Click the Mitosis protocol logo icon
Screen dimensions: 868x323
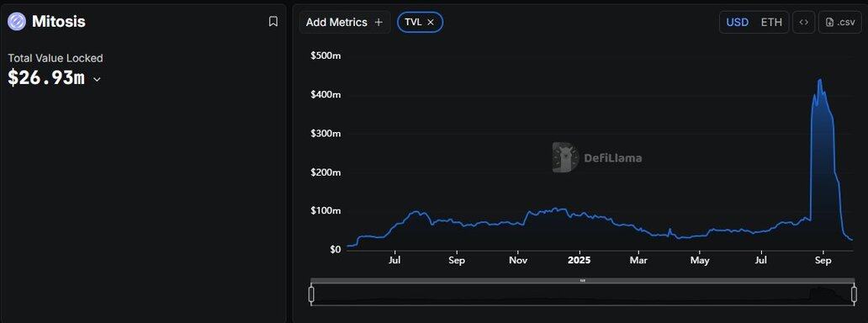click(x=17, y=22)
